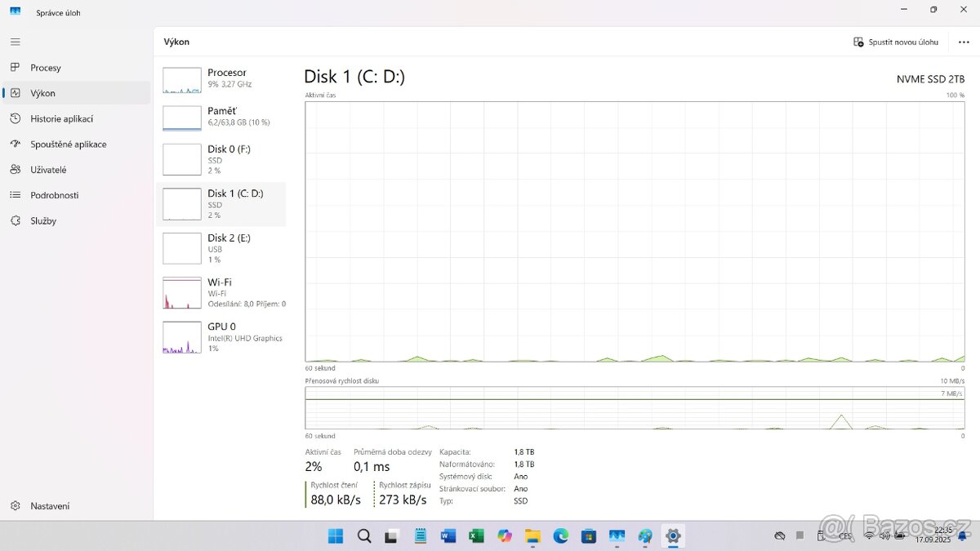The width and height of the screenshot is (980, 551).
Task: Open Microsoft Excel from the taskbar
Action: (x=476, y=536)
